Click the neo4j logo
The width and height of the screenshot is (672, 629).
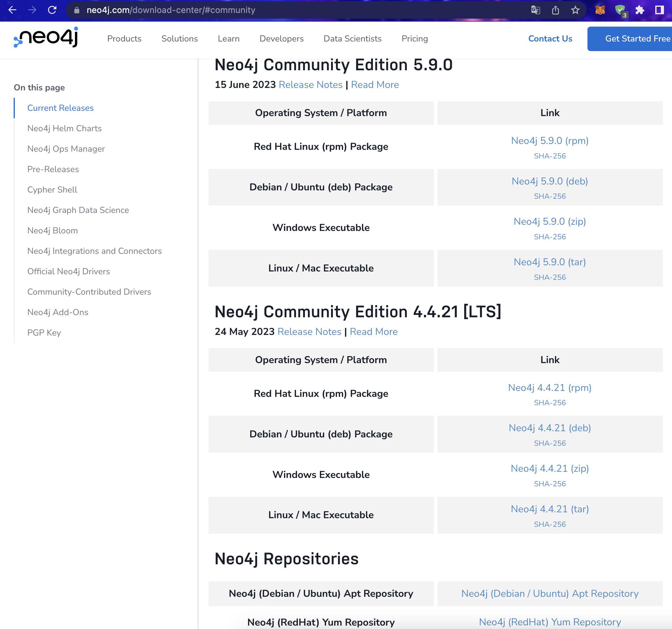(x=46, y=37)
